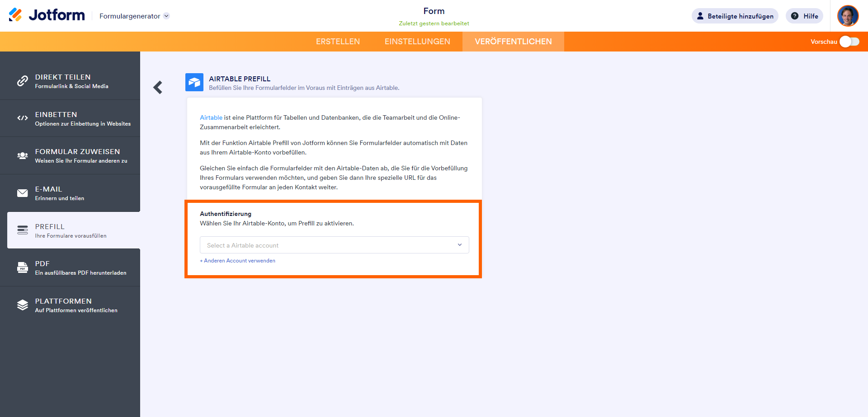The image size is (868, 417).
Task: Click the Authentifizierung heading
Action: point(226,214)
